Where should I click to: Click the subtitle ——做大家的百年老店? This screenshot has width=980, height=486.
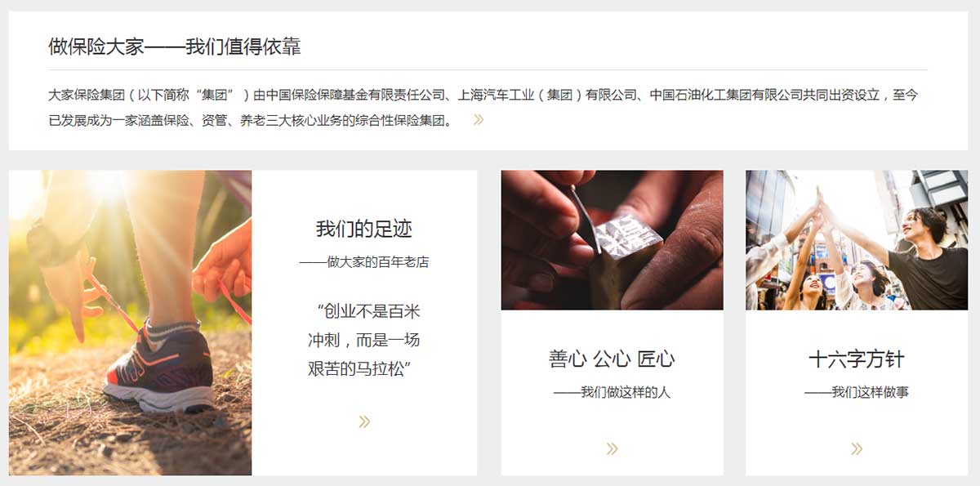(x=364, y=262)
